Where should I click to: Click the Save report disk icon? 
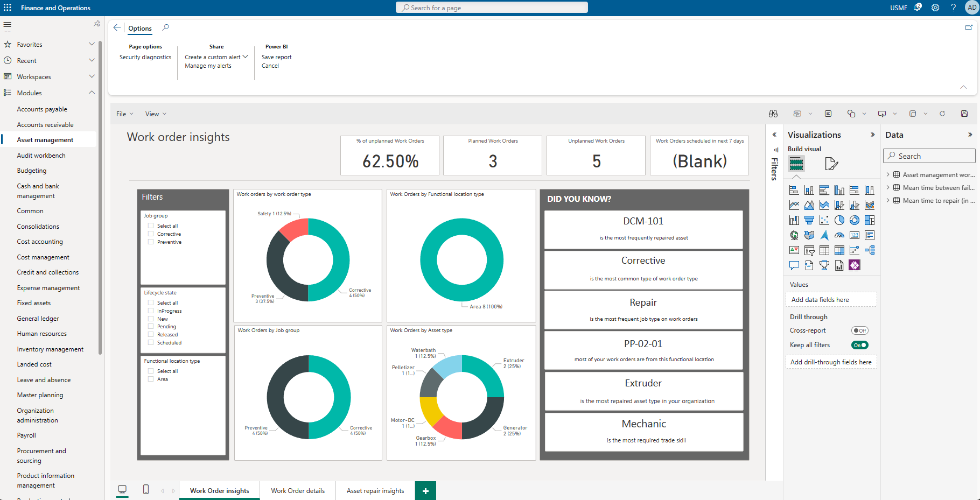(964, 114)
